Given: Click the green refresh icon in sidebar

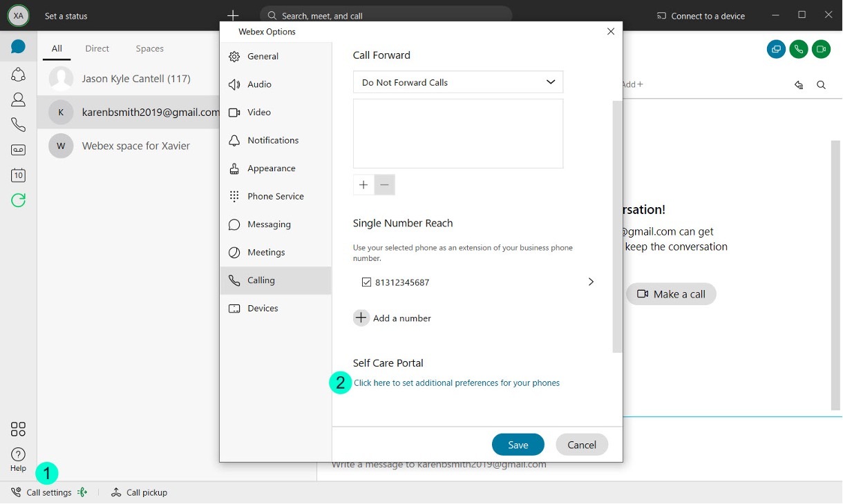Looking at the screenshot, I should click(x=18, y=201).
